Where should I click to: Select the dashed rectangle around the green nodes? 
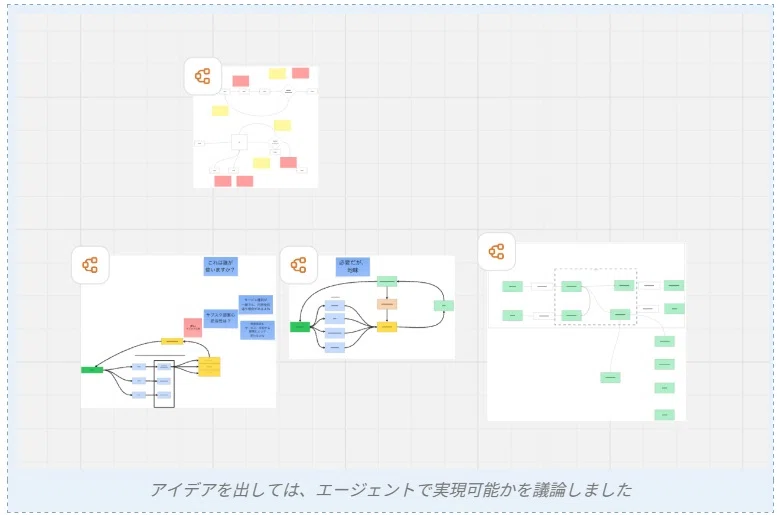click(x=595, y=296)
